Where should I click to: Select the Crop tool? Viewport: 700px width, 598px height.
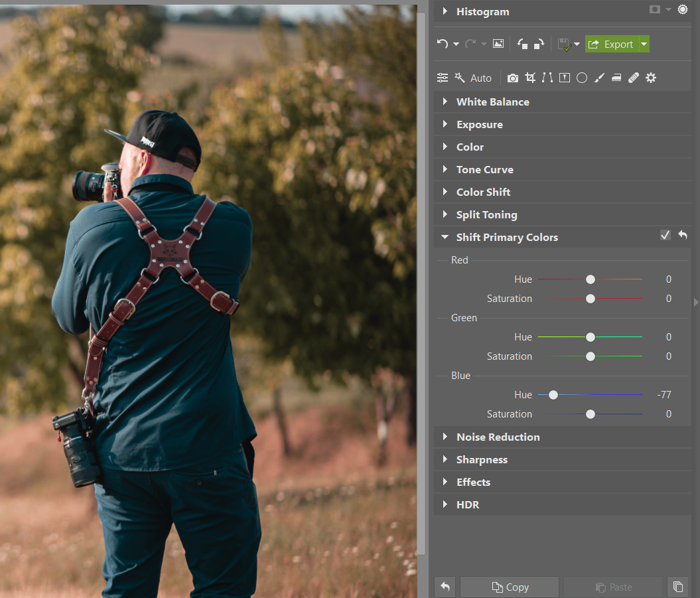coord(530,78)
